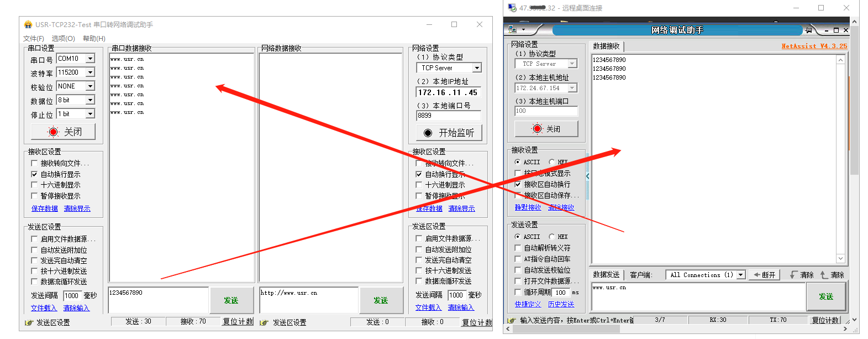Open the All Connections (1) client dropdown
The image size is (868, 339).
pyautogui.click(x=741, y=275)
